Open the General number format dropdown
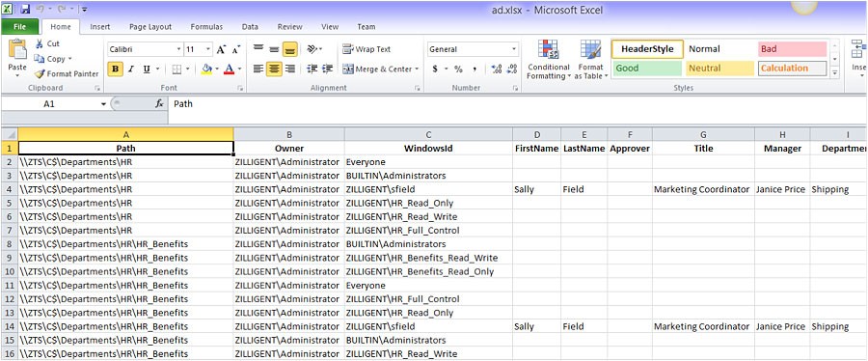 pyautogui.click(x=514, y=49)
